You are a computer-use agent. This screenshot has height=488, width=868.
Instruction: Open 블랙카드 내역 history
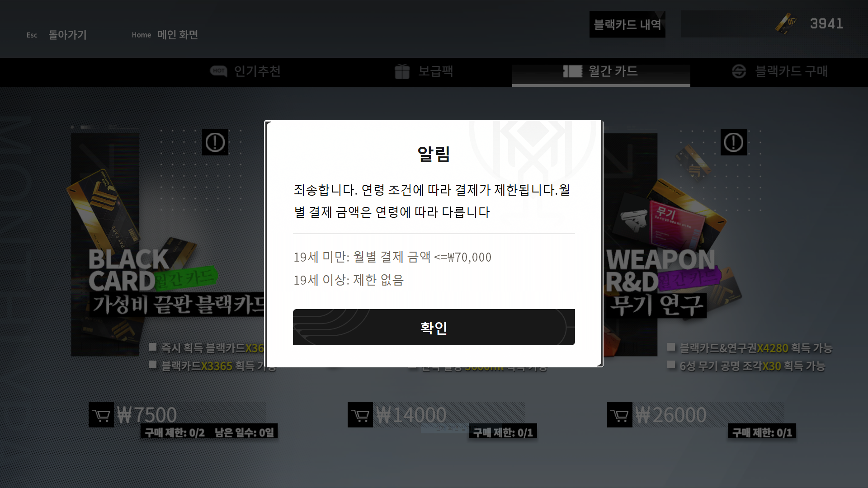tap(627, 24)
